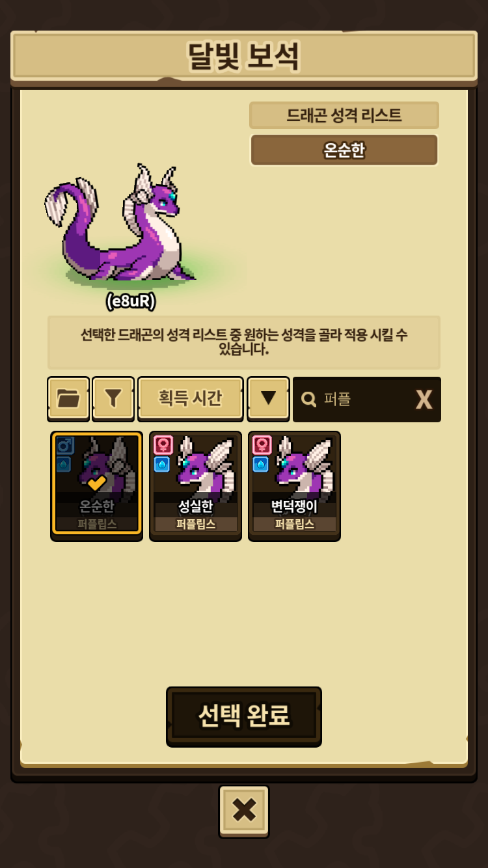Confirm with the 선택 완료 button

point(244,715)
